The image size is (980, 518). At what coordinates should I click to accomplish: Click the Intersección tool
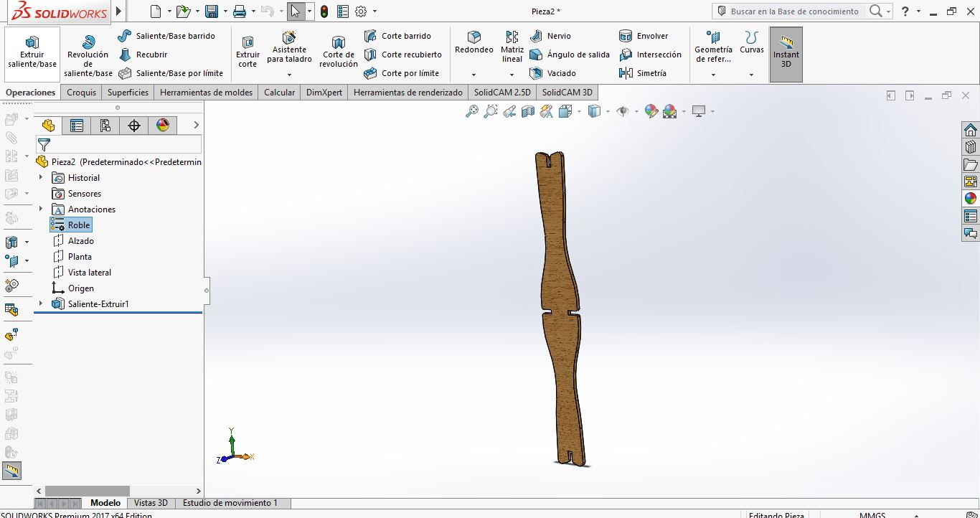click(x=650, y=55)
